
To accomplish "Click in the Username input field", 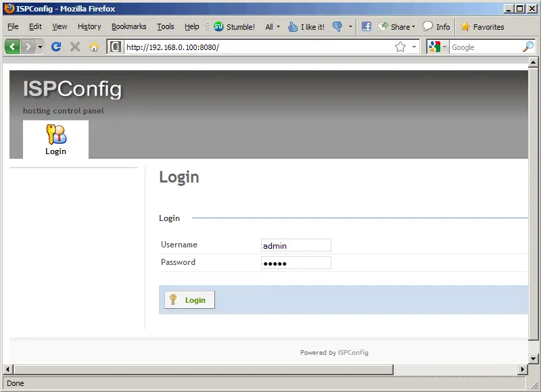I will [x=296, y=245].
